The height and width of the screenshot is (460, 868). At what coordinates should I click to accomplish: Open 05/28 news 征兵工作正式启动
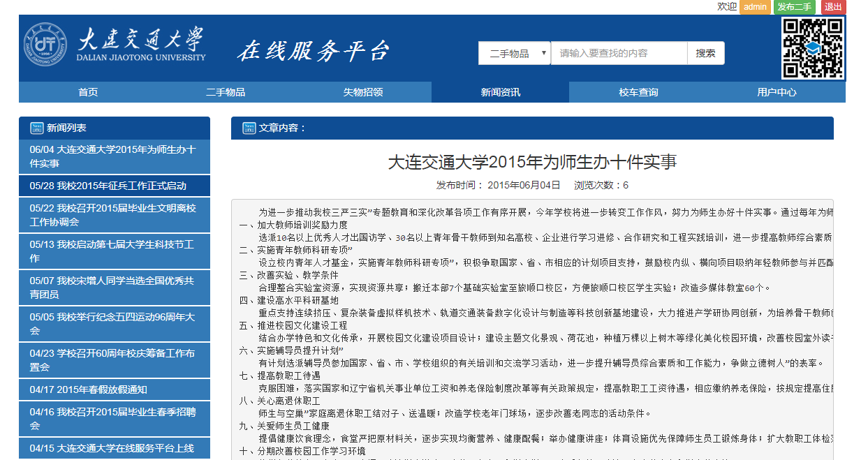[x=115, y=186]
